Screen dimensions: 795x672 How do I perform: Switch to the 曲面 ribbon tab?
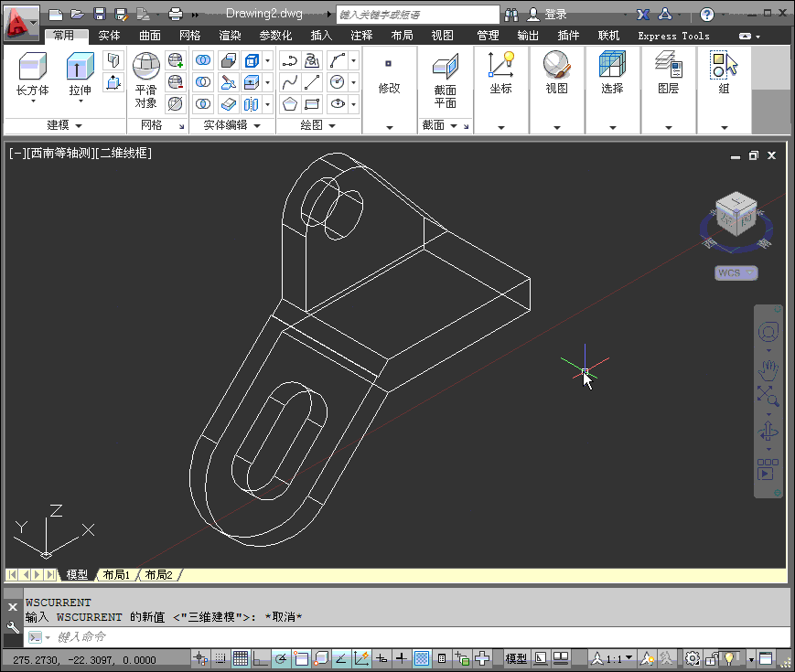149,36
